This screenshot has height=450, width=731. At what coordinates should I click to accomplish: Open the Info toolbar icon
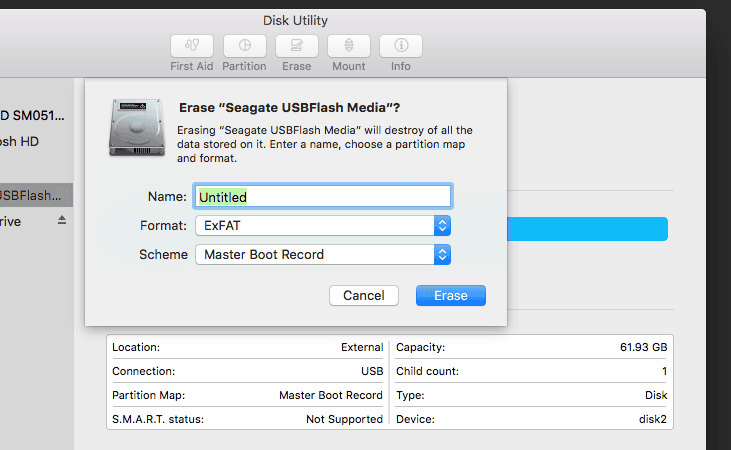(x=401, y=46)
